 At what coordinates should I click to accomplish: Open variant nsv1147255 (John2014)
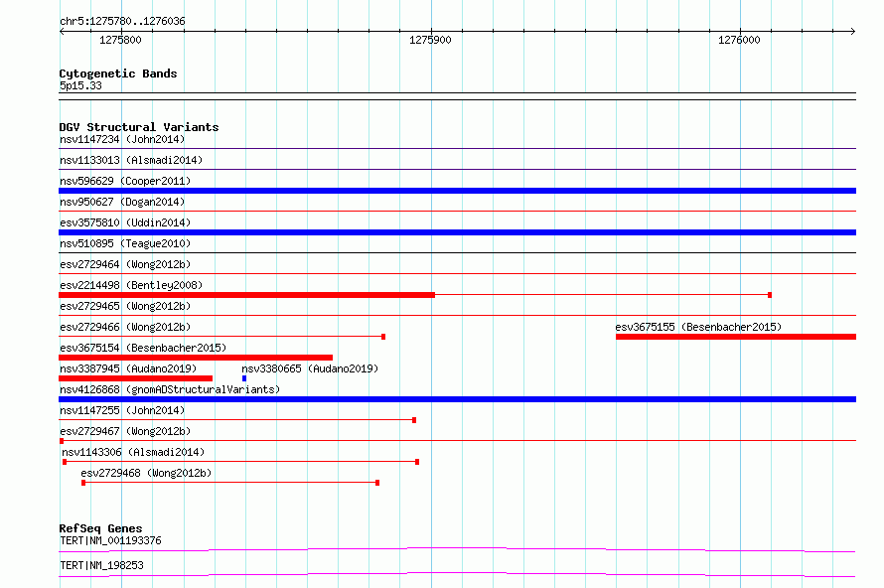(122, 410)
